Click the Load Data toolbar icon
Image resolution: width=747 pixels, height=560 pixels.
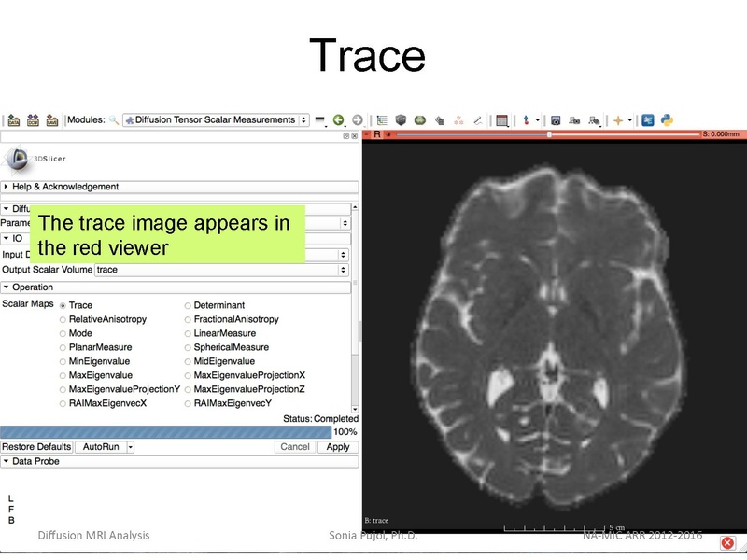coord(13,120)
